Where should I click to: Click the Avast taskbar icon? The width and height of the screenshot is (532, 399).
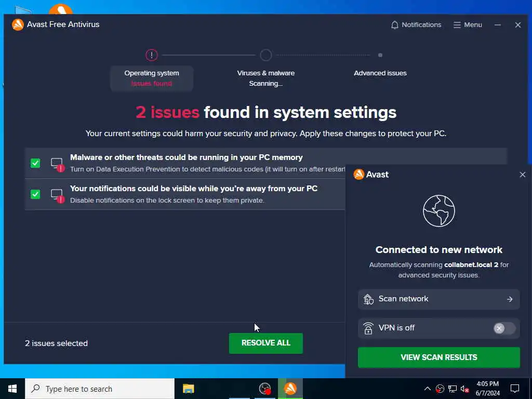tap(290, 389)
